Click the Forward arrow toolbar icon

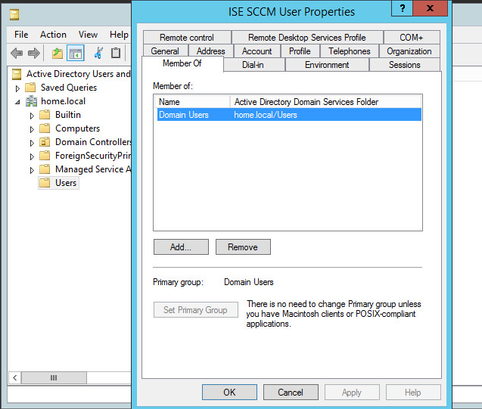coord(34,53)
